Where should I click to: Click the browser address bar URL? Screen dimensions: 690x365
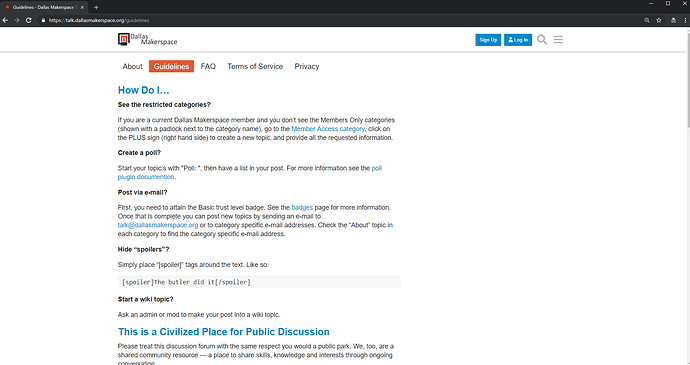pos(99,20)
